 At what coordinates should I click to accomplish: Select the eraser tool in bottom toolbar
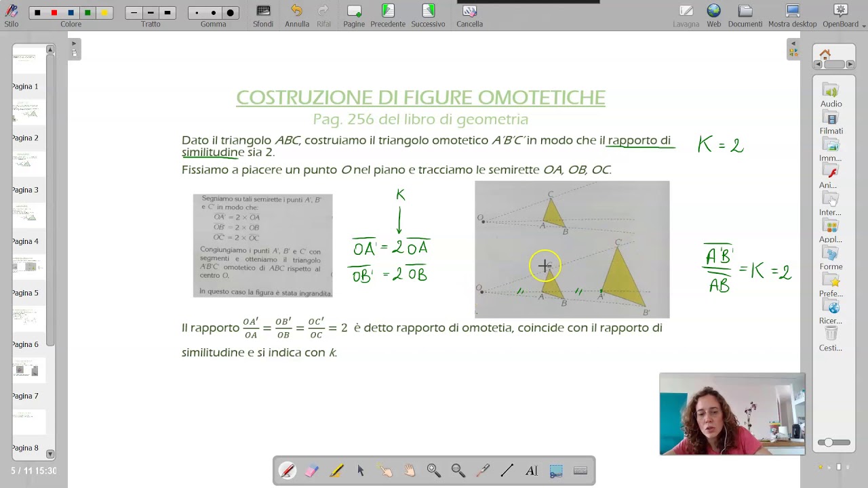pyautogui.click(x=311, y=470)
